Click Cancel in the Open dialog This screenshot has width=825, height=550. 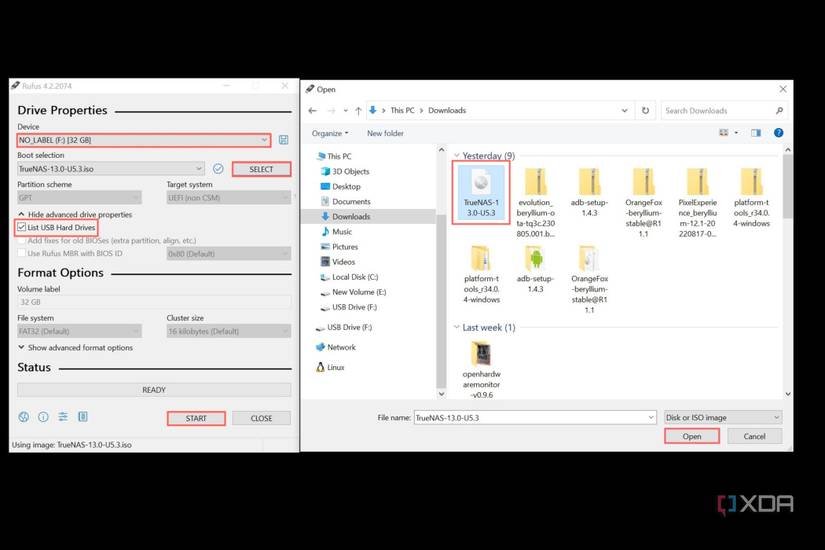coord(754,436)
